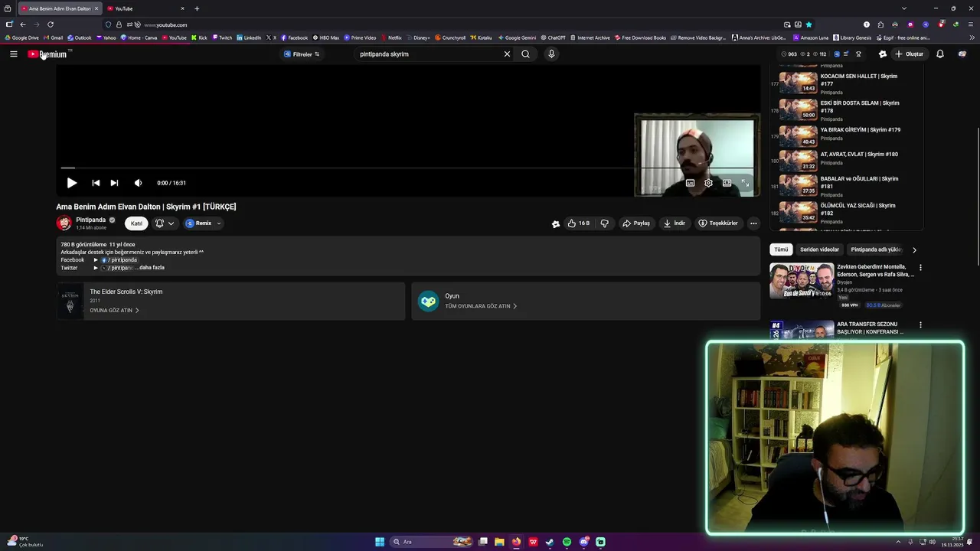
Task: Dislike the video thumbs down
Action: [x=605, y=223]
